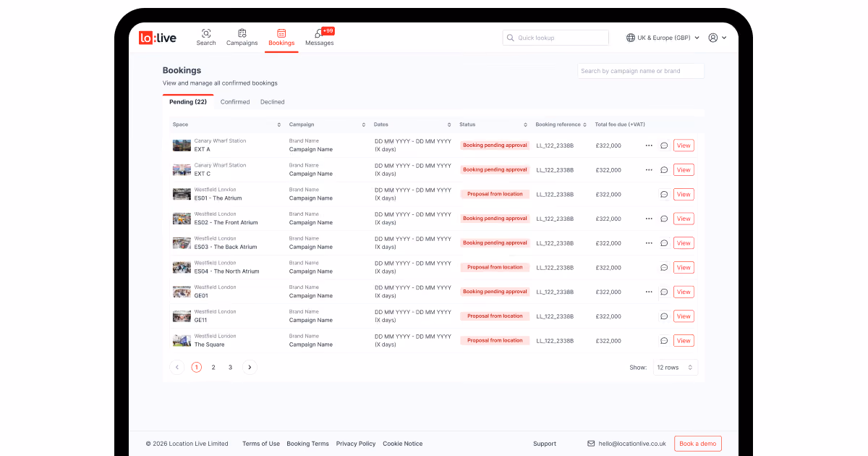
Task: Open the Terms of Use link
Action: tap(261, 444)
